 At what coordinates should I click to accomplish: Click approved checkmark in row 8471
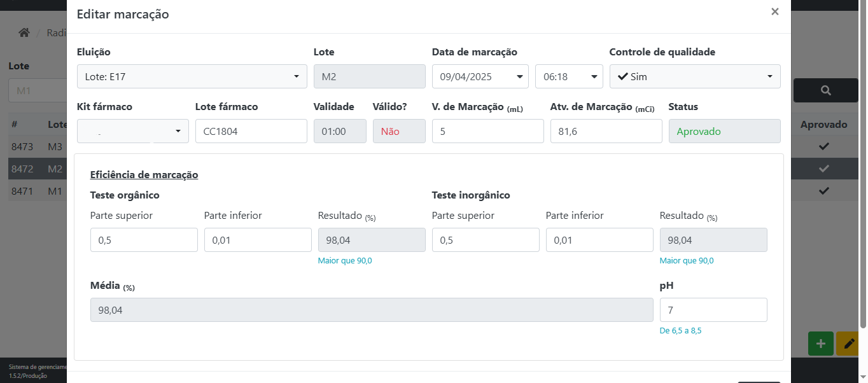coord(824,190)
